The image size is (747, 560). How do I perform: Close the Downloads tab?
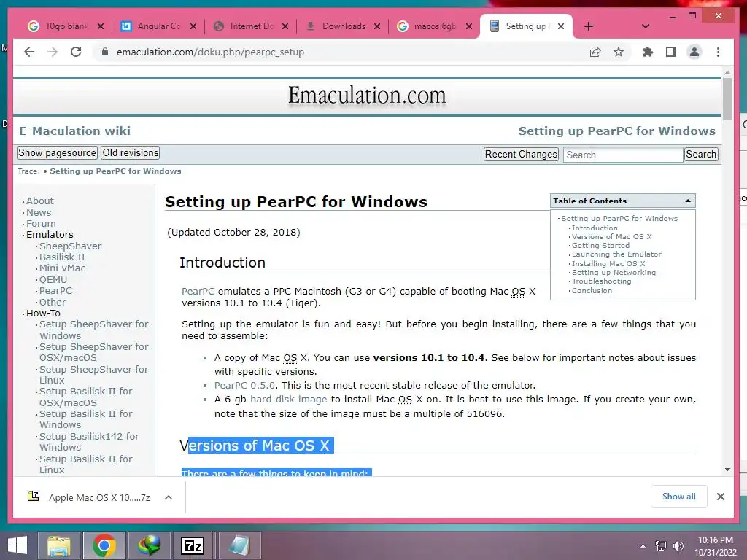point(377,26)
